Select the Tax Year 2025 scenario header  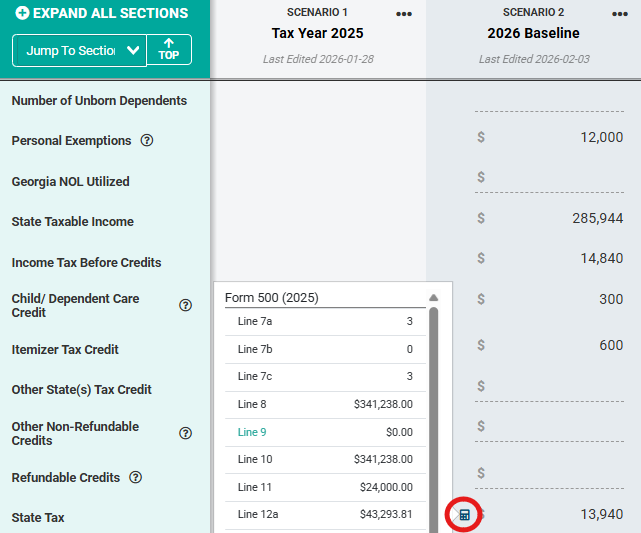pos(317,33)
